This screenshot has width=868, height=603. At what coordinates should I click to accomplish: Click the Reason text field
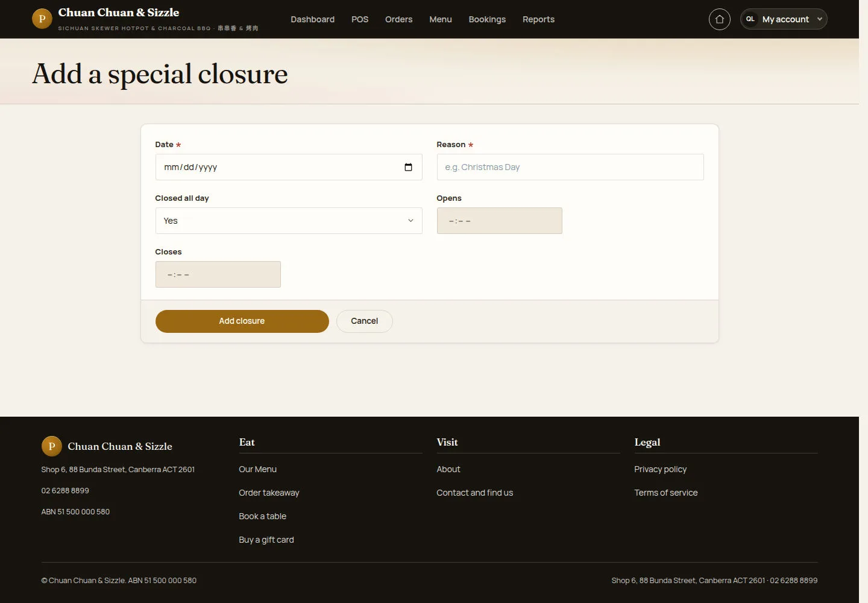pyautogui.click(x=570, y=167)
